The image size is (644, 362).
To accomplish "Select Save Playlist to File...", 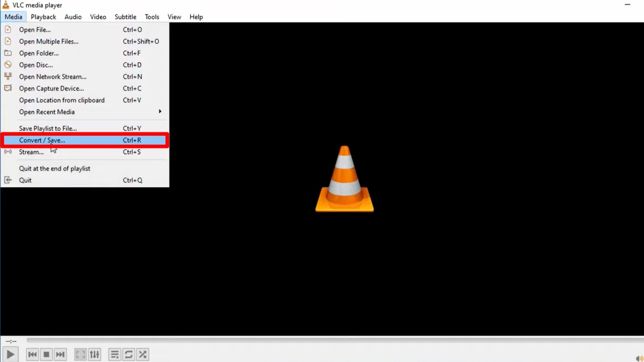I will point(85,129).
